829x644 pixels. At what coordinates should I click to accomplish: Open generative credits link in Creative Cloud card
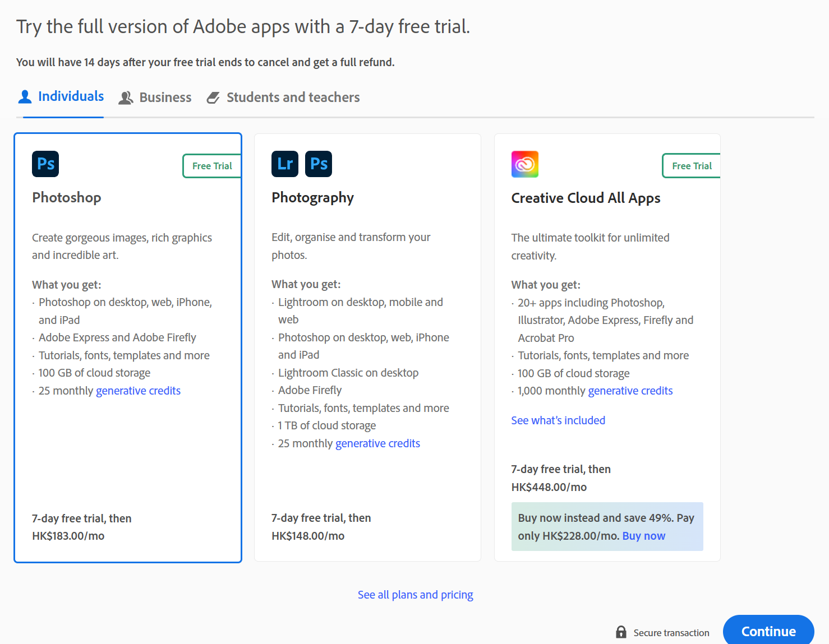click(x=630, y=391)
